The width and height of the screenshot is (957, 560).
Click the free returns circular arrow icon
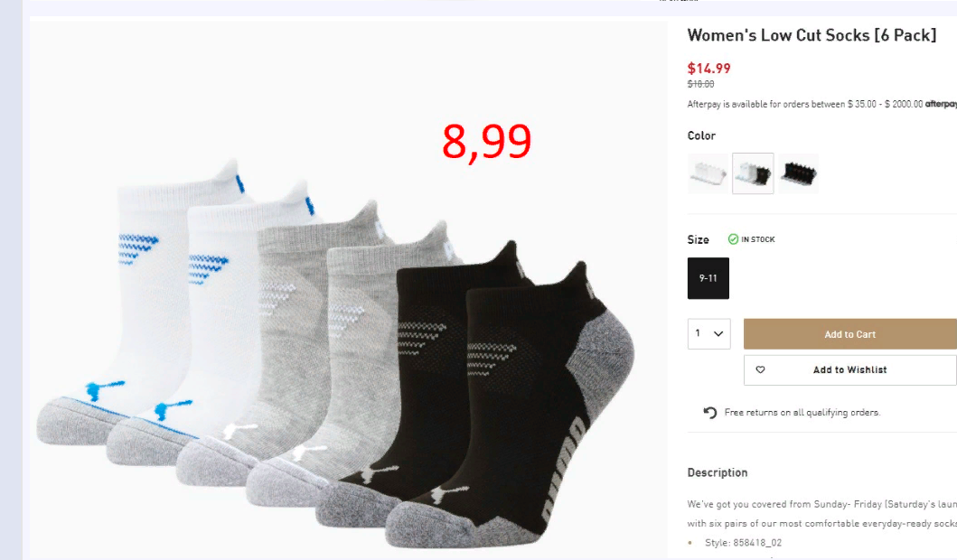pyautogui.click(x=709, y=413)
